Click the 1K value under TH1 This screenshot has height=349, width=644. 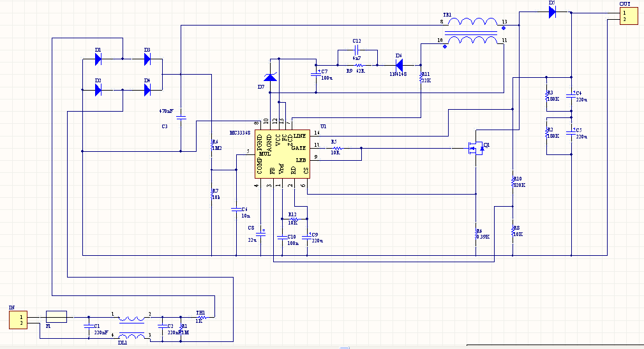198,321
